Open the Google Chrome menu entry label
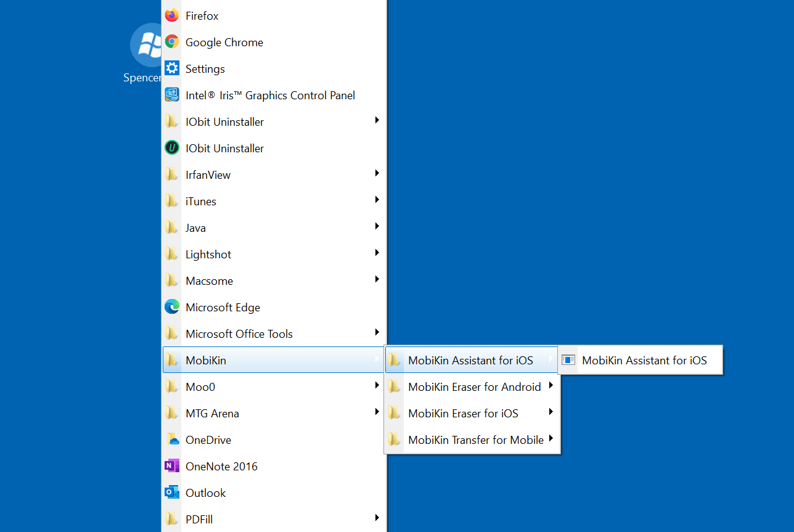 (224, 42)
